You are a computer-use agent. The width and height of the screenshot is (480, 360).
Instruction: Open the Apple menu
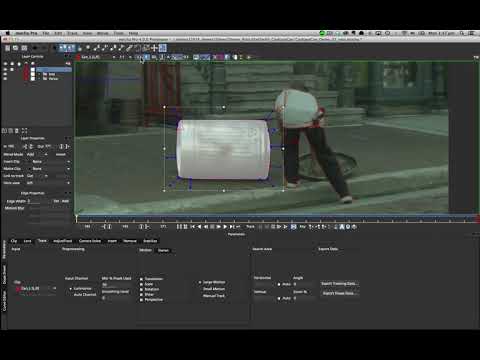click(7, 33)
